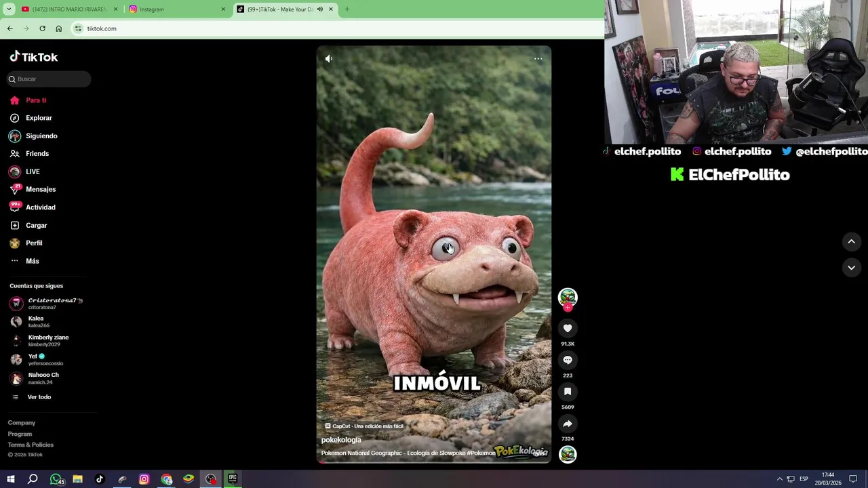Mute the TikTok video sound
Image resolution: width=868 pixels, height=488 pixels.
point(329,59)
